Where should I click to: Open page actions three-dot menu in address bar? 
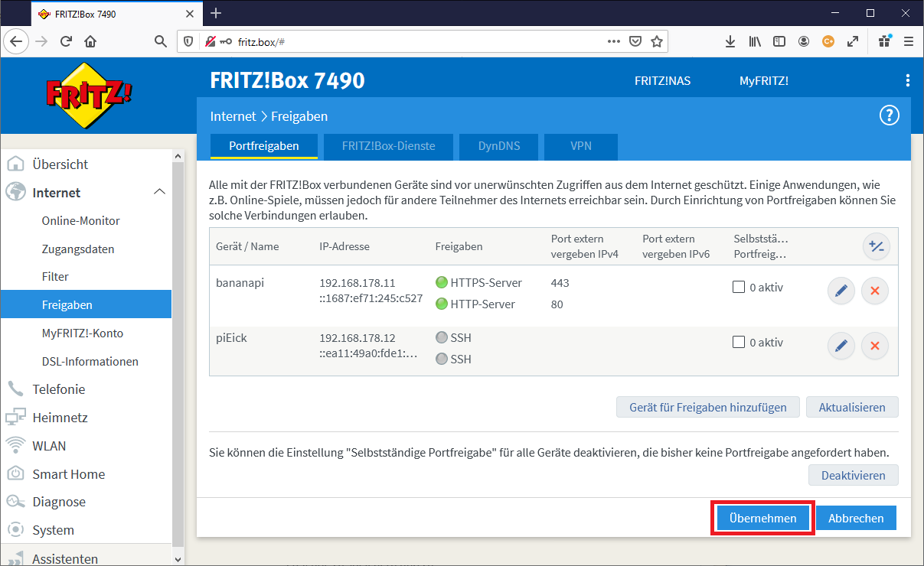[613, 41]
